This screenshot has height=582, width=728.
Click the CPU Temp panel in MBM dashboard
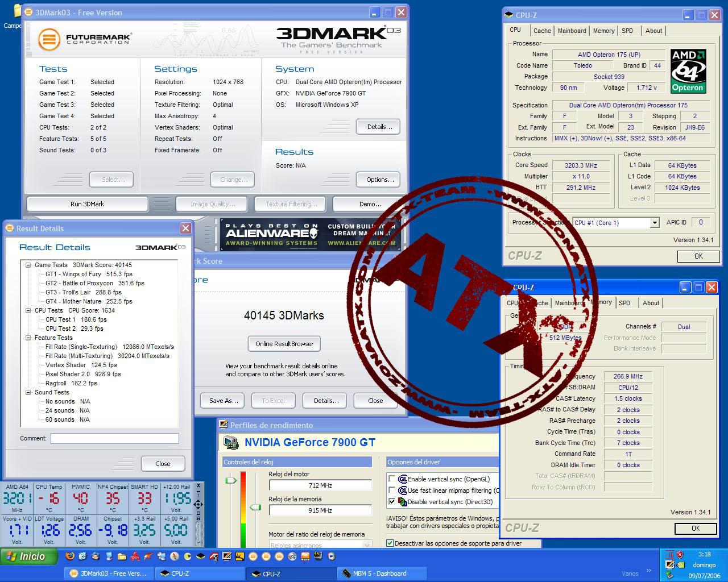pos(49,498)
